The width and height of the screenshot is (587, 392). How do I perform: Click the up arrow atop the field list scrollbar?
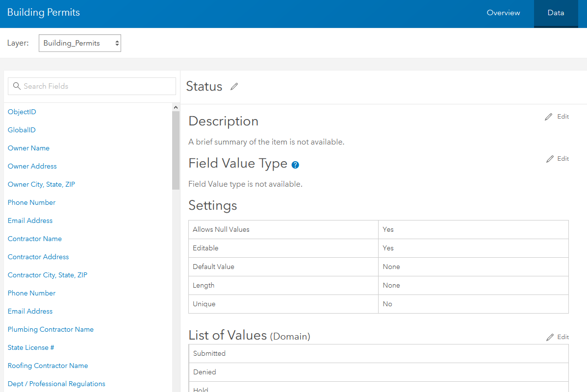(x=176, y=106)
